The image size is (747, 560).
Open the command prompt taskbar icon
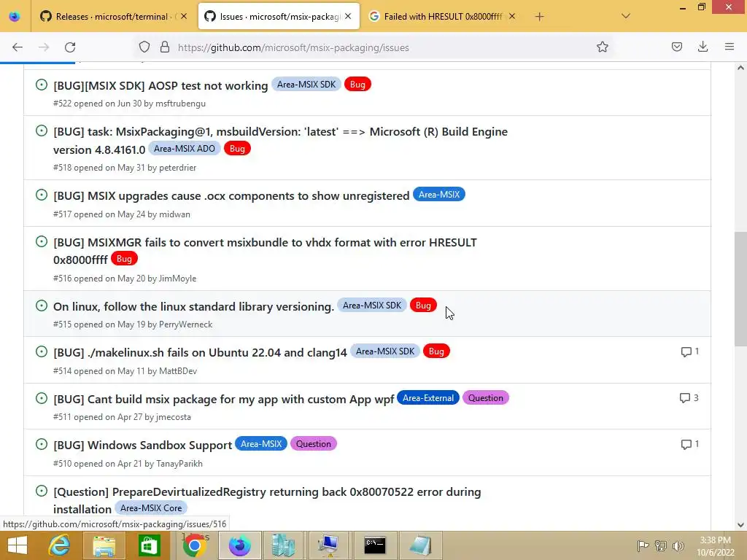tap(374, 545)
